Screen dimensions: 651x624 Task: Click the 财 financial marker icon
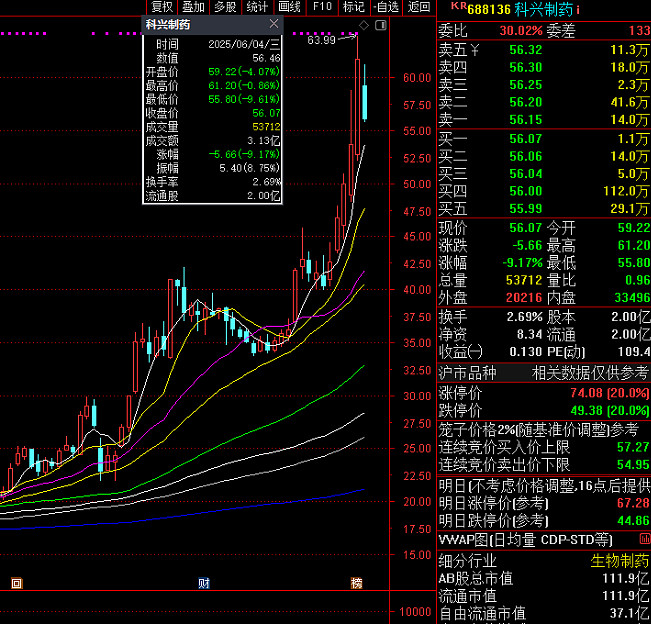(204, 583)
